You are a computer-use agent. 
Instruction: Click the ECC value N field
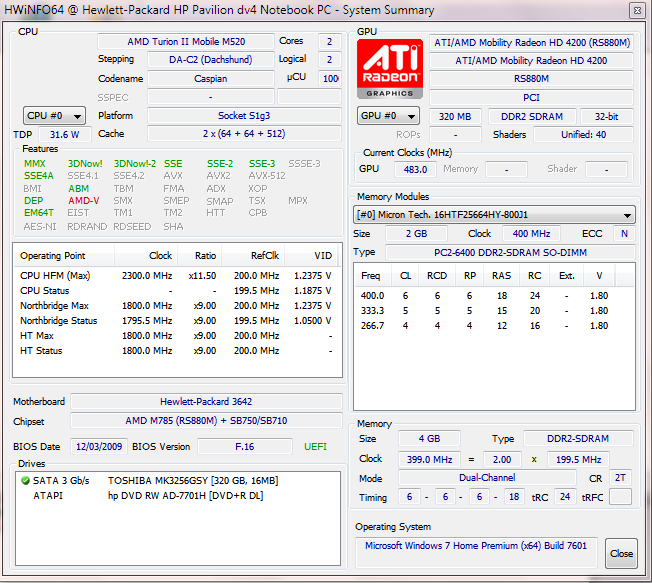pos(624,234)
